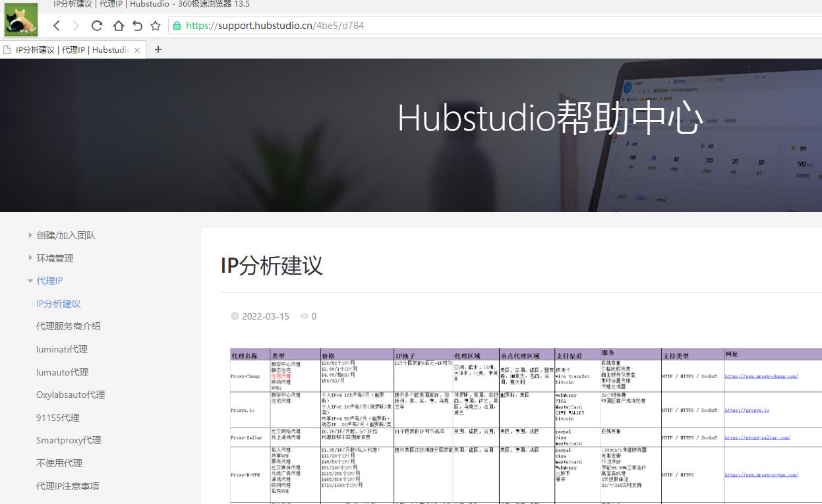Open the Smartproxy代理 article
Image resolution: width=822 pixels, height=504 pixels.
click(x=69, y=440)
